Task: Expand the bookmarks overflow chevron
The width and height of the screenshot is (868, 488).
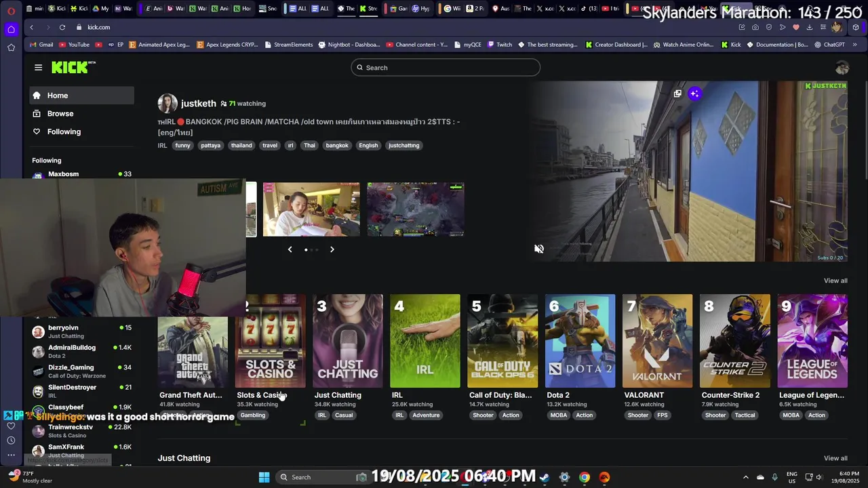Action: (854, 45)
